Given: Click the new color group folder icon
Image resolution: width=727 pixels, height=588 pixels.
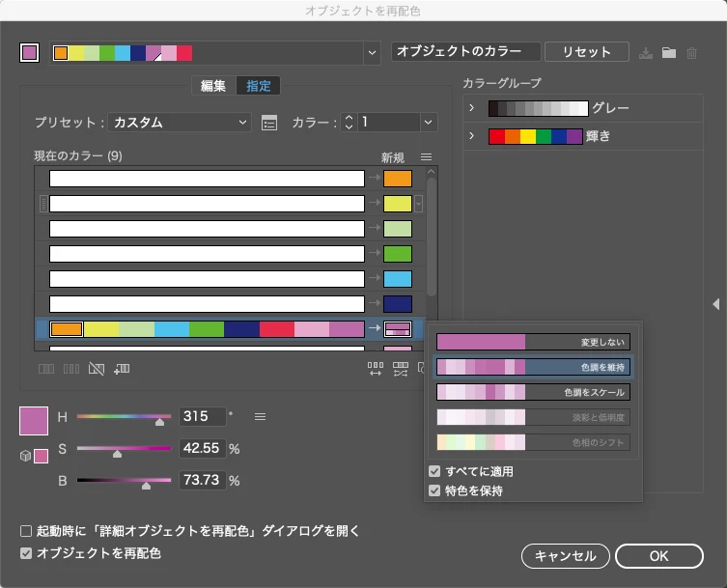Looking at the screenshot, I should pyautogui.click(x=668, y=53).
